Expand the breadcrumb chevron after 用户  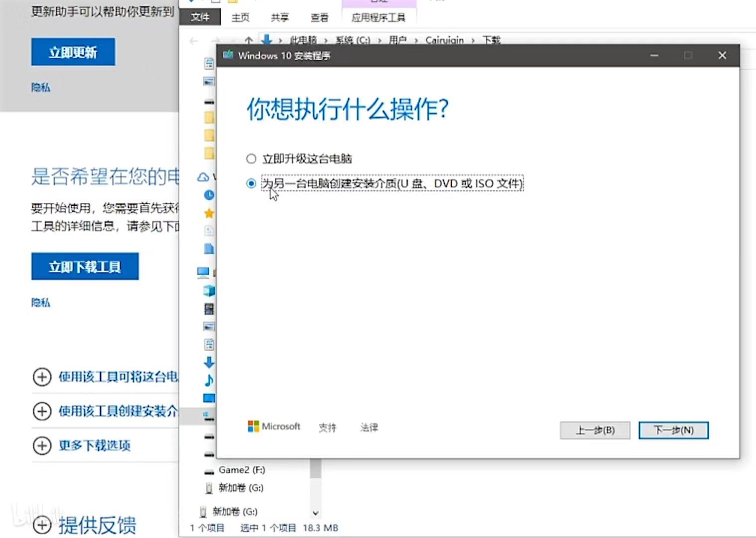(x=416, y=40)
